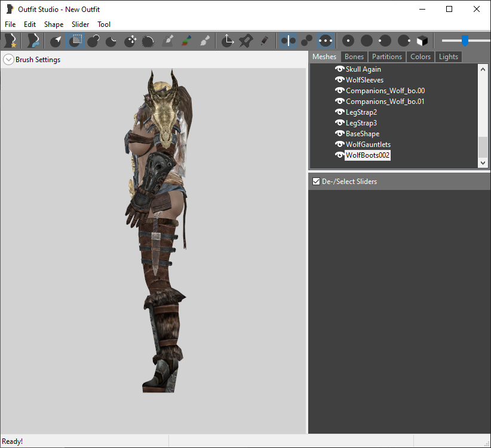Click the mesh list scroll down arrow
491x448 pixels.
coord(483,163)
